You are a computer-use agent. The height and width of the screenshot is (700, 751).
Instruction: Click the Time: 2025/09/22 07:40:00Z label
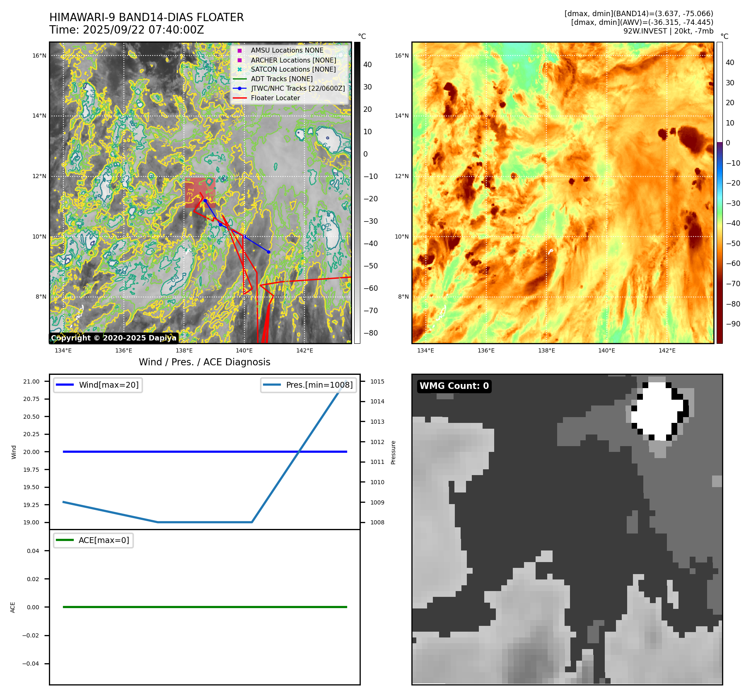click(x=127, y=30)
